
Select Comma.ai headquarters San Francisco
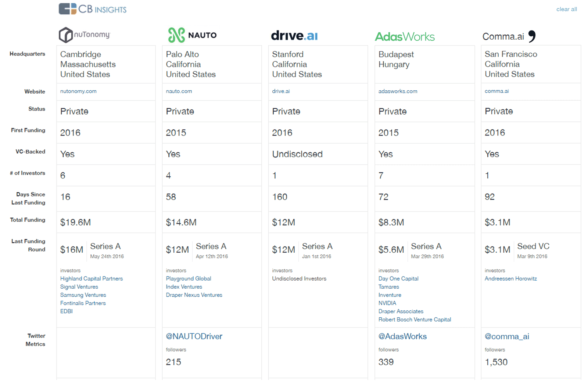pyautogui.click(x=511, y=54)
